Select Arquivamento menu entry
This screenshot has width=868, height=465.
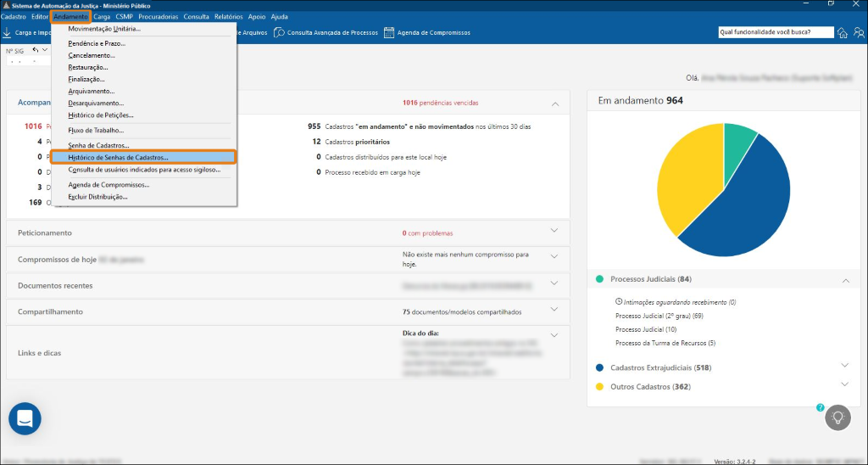click(144, 91)
